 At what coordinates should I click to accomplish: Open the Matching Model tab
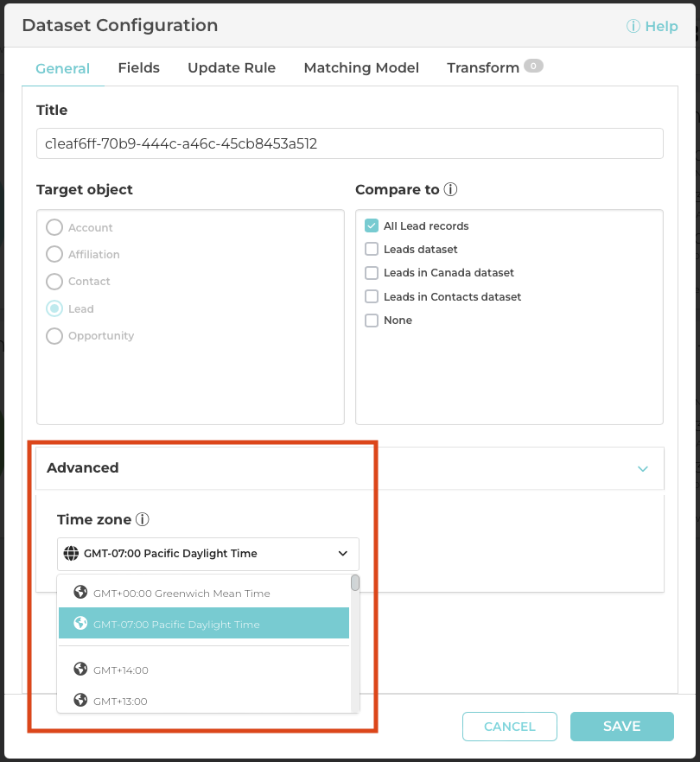click(x=361, y=68)
